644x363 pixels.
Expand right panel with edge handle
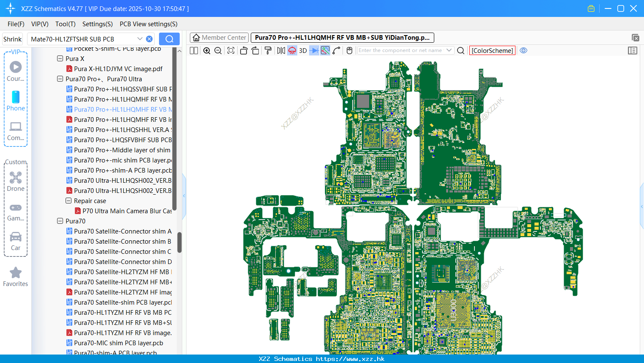click(x=642, y=206)
